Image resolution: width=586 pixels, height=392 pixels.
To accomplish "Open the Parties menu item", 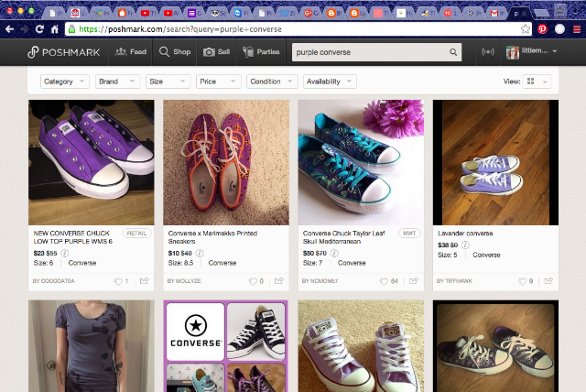I will point(261,52).
